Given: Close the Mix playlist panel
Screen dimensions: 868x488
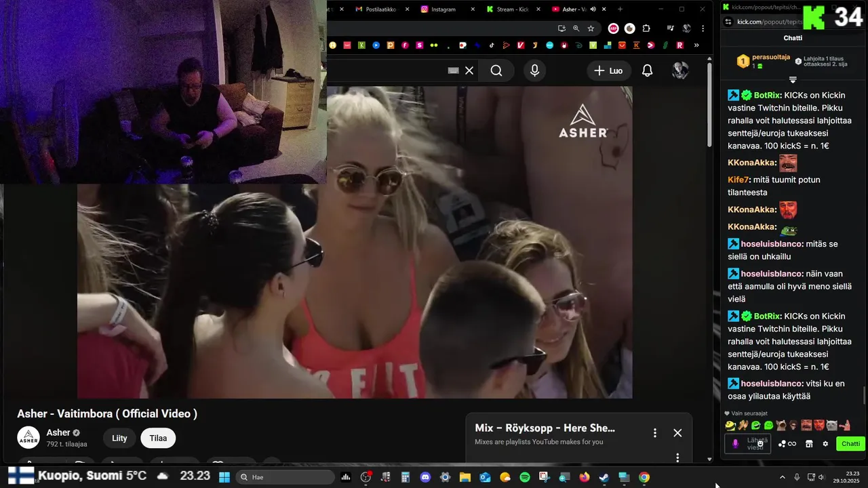Looking at the screenshot, I should click(677, 432).
